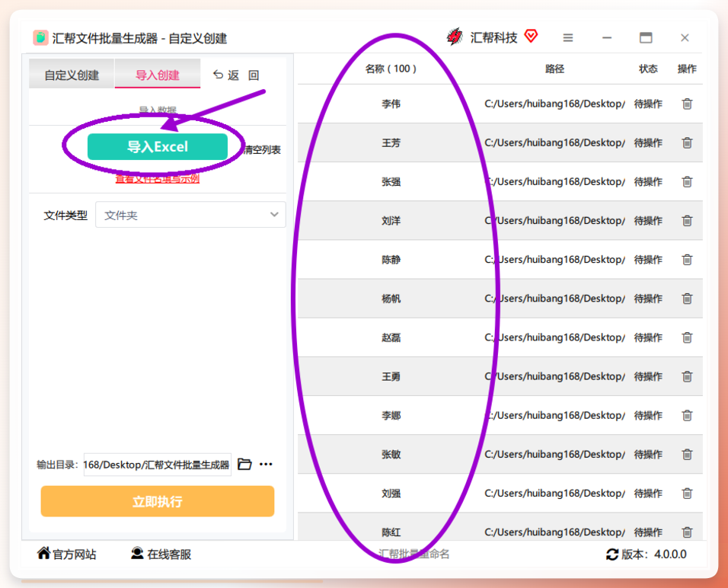Click the 待操作 status in 刘强 row
This screenshot has height=588, width=728.
click(648, 494)
